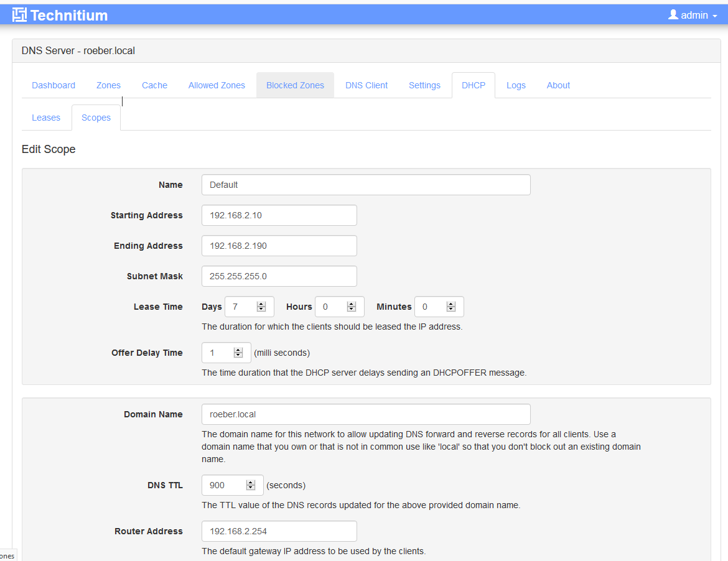This screenshot has width=728, height=561.
Task: Click the Minutes stepper control
Action: [451, 306]
